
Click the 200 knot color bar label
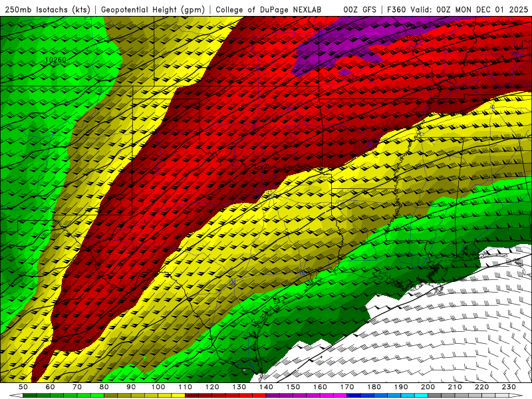tap(428, 387)
